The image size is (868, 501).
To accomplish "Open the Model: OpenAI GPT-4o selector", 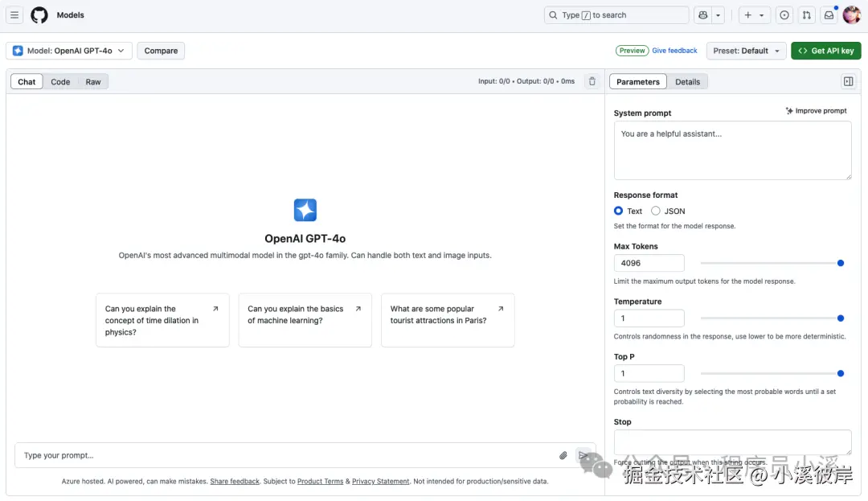I will point(69,51).
